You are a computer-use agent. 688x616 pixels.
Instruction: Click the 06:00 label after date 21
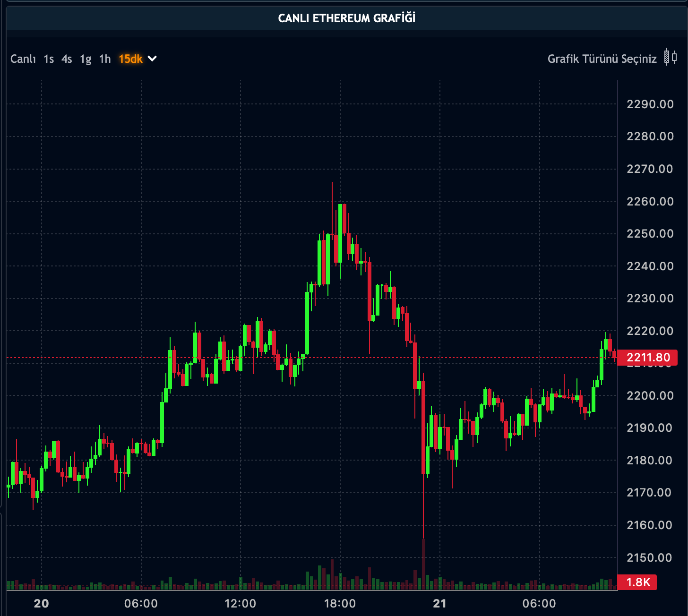click(x=539, y=603)
